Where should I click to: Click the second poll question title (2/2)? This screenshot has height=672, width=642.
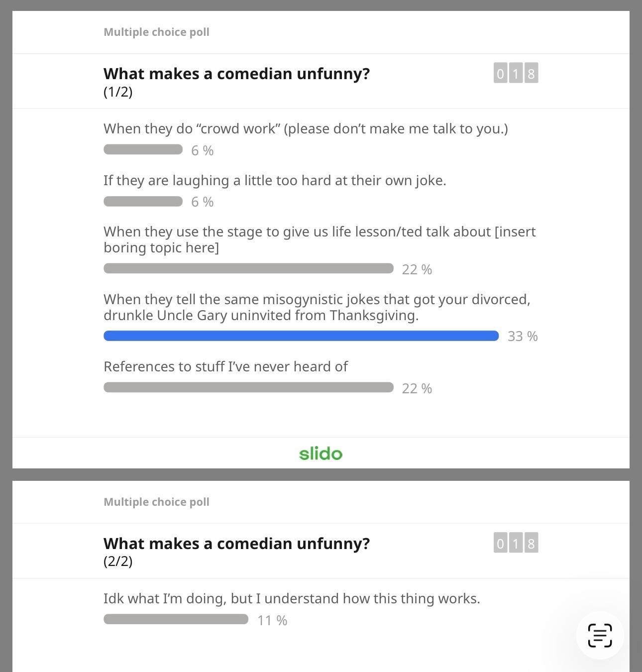pyautogui.click(x=236, y=544)
